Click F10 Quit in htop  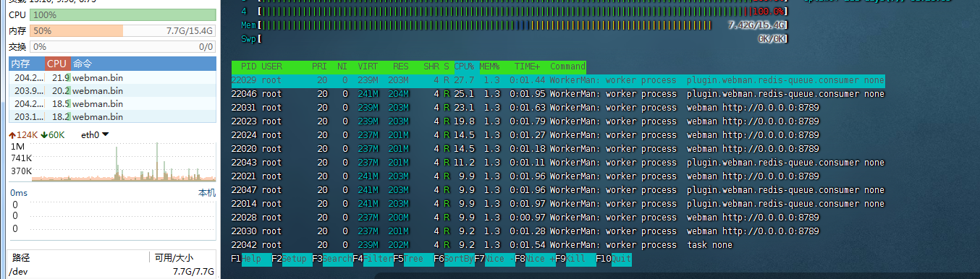614,259
